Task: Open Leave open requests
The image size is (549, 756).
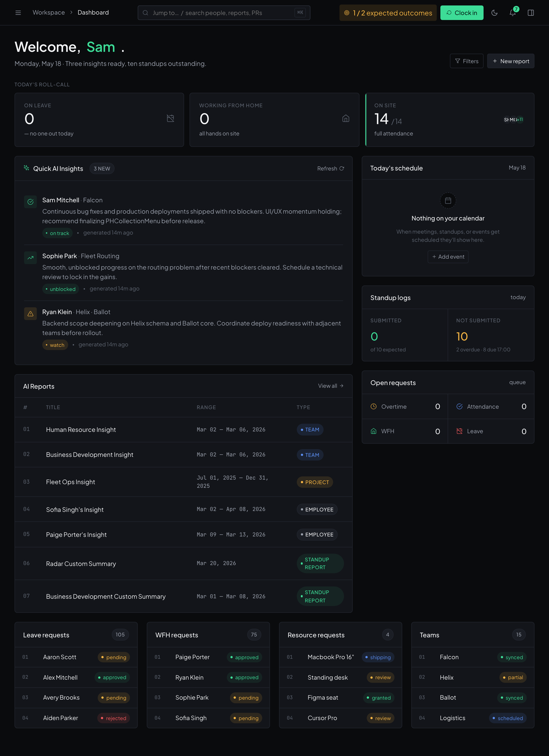Action: click(x=491, y=431)
